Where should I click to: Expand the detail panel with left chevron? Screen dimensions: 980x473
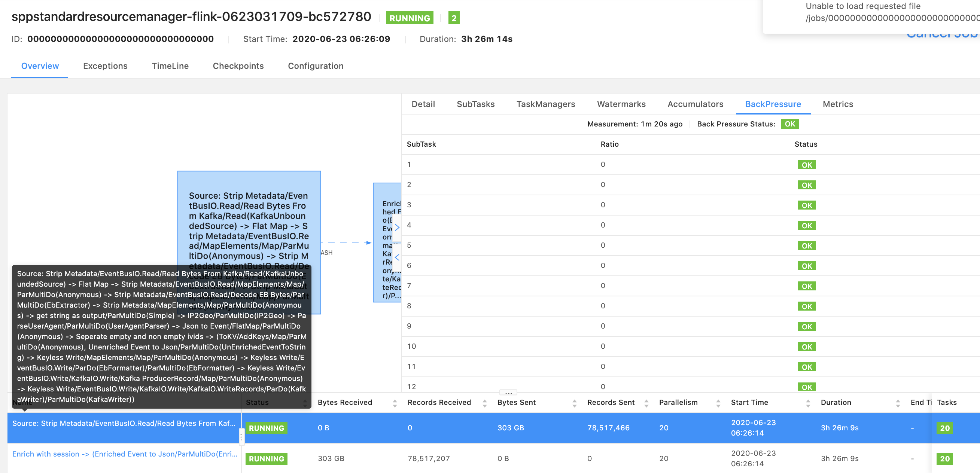pos(397,257)
